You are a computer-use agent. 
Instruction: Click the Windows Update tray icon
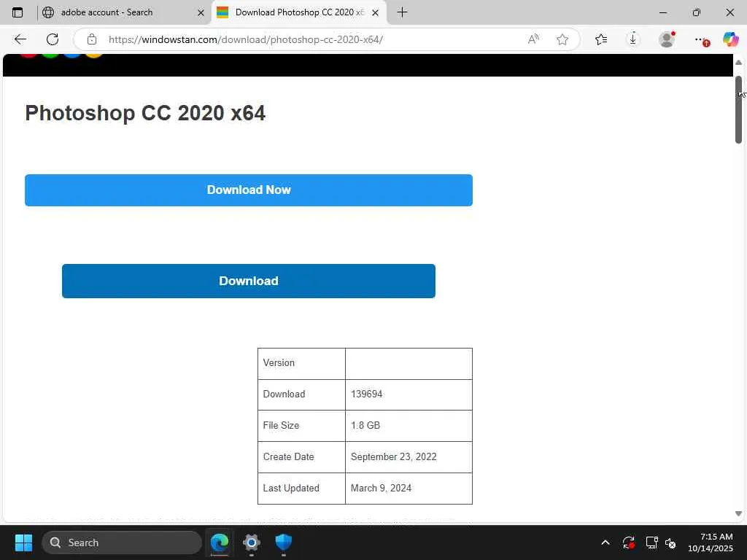[628, 542]
